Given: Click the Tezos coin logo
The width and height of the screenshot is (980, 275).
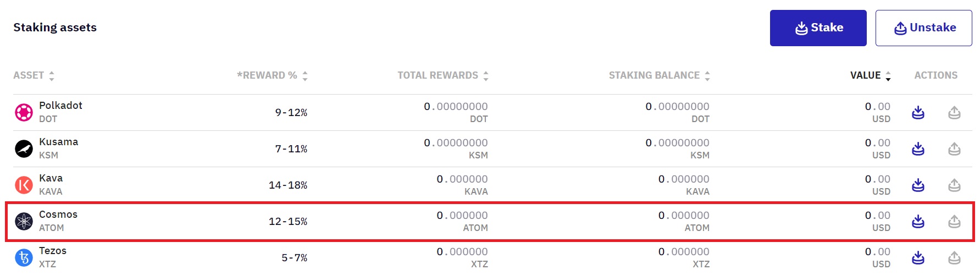Looking at the screenshot, I should point(24,257).
